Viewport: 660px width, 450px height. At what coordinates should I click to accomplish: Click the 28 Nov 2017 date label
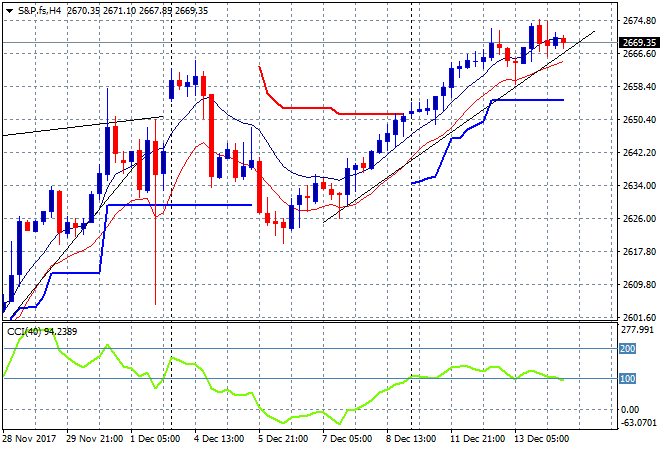(x=32, y=439)
